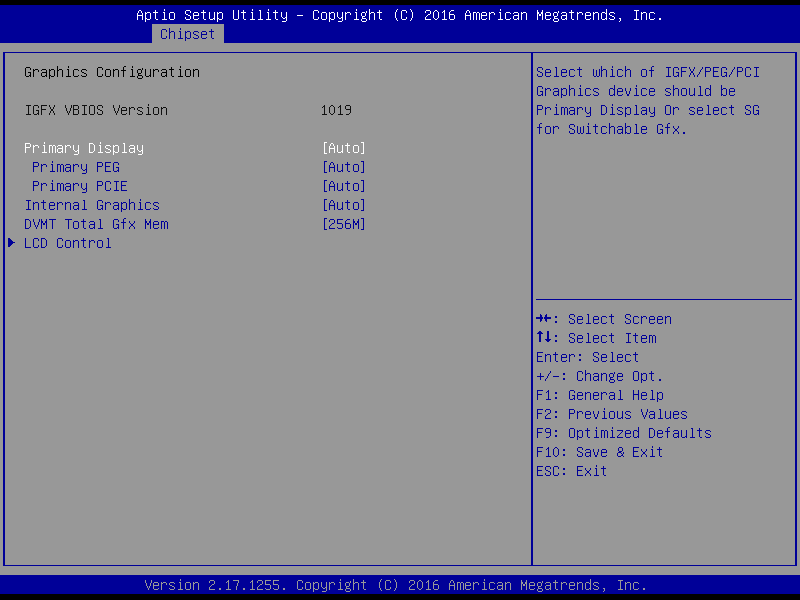This screenshot has height=600, width=800.
Task: Highlight the Primary PEG label
Action: pos(76,167)
